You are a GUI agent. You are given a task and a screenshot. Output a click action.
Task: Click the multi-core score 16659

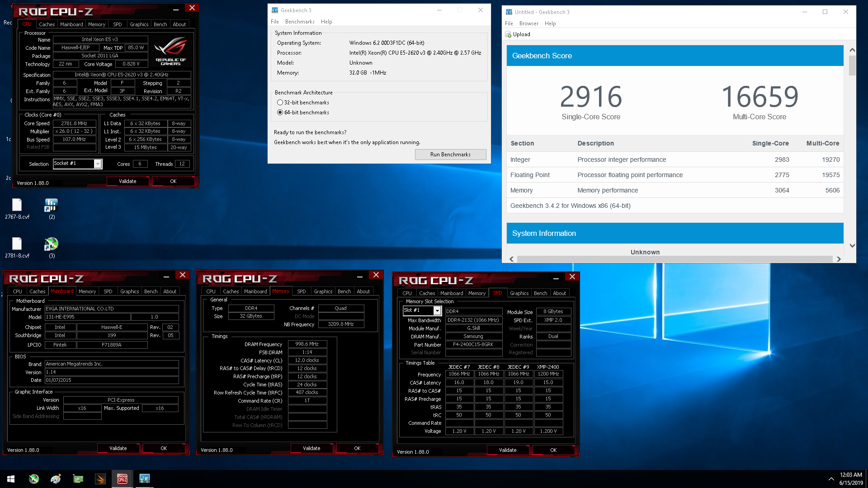coord(759,96)
